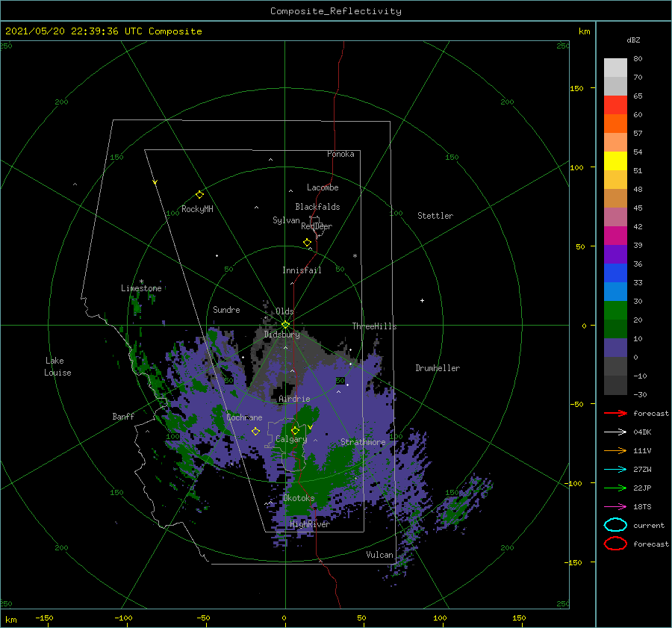Screen dimensions: 672x628
Task: Select the Didsbury label
Action: click(282, 335)
